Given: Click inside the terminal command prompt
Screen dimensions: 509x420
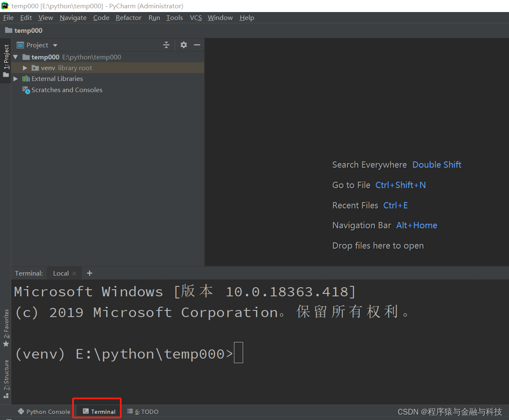Looking at the screenshot, I should 239,353.
